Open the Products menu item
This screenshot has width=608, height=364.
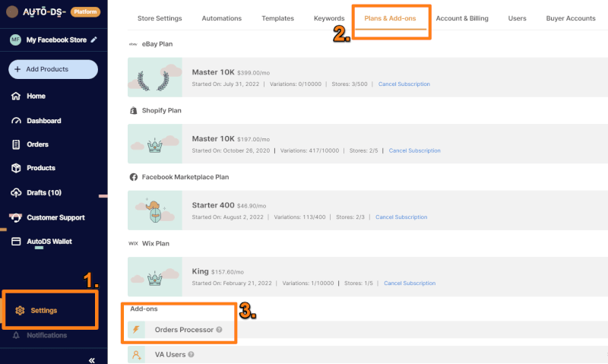pos(41,168)
